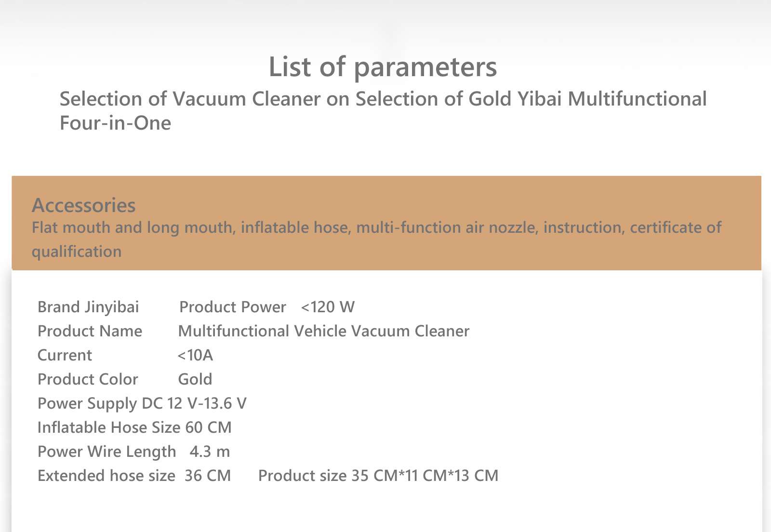Click the '4.3 m' wire length value

[210, 452]
